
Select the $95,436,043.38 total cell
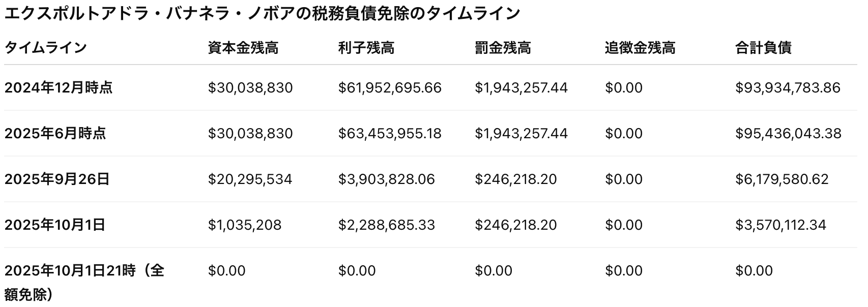pyautogui.click(x=788, y=134)
